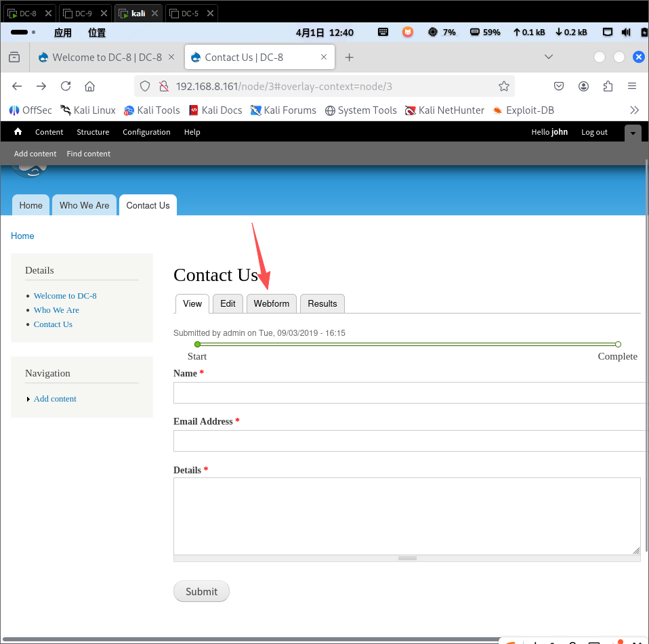The width and height of the screenshot is (649, 644).
Task: Click the Firefox reload page icon
Action: [66, 86]
